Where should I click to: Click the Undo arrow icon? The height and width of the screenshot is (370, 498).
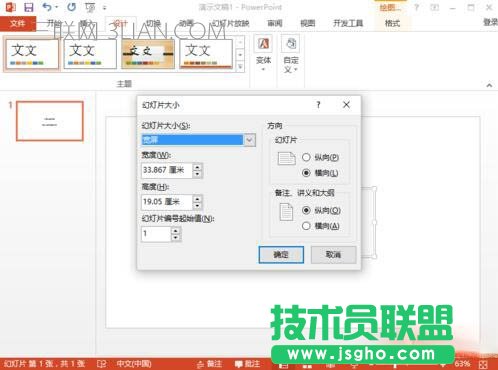[47, 7]
